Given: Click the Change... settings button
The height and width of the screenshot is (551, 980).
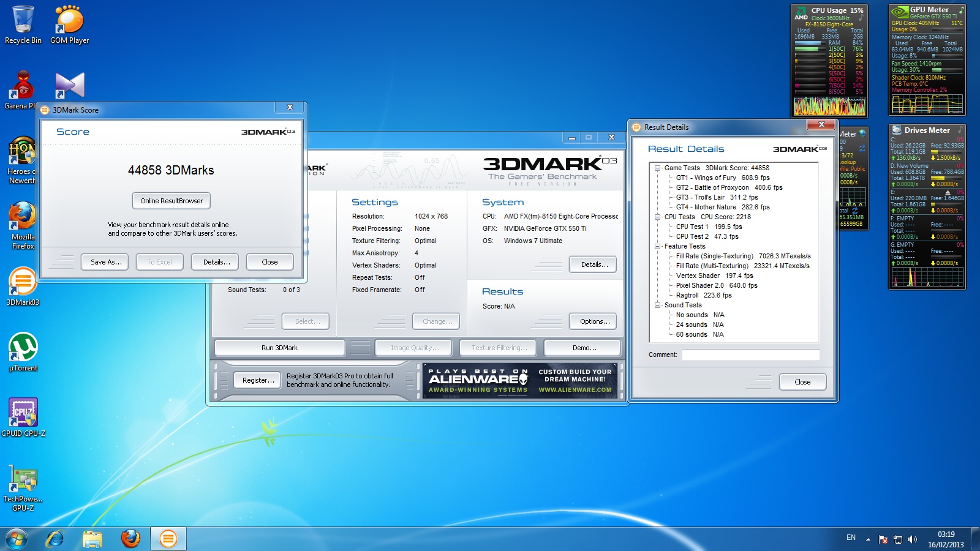Looking at the screenshot, I should [x=437, y=321].
